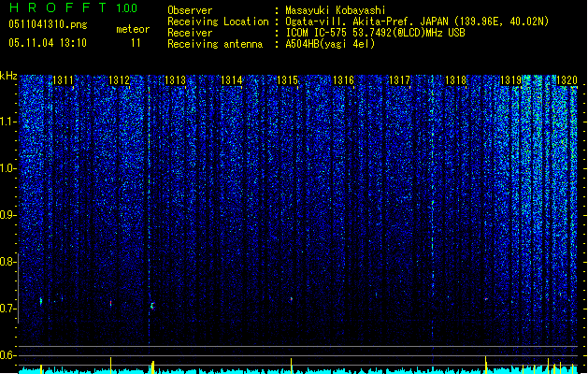Click the 1317 time marker
Screen dimensions: 588x374
tap(400, 80)
